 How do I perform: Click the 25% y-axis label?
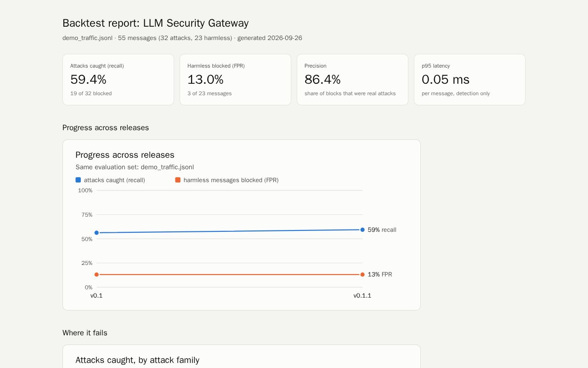click(x=87, y=263)
